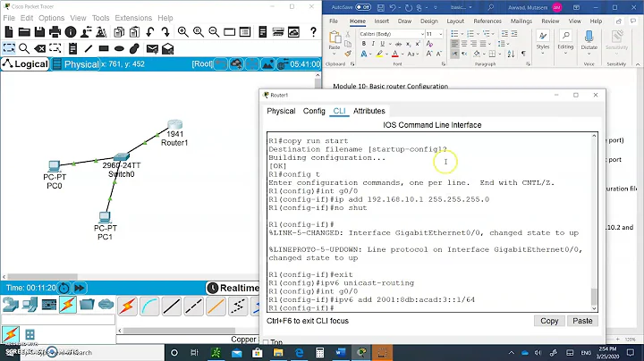Click the Switch0 device on the workspace
Image resolution: width=644 pixels, height=361 pixels.
[121, 157]
